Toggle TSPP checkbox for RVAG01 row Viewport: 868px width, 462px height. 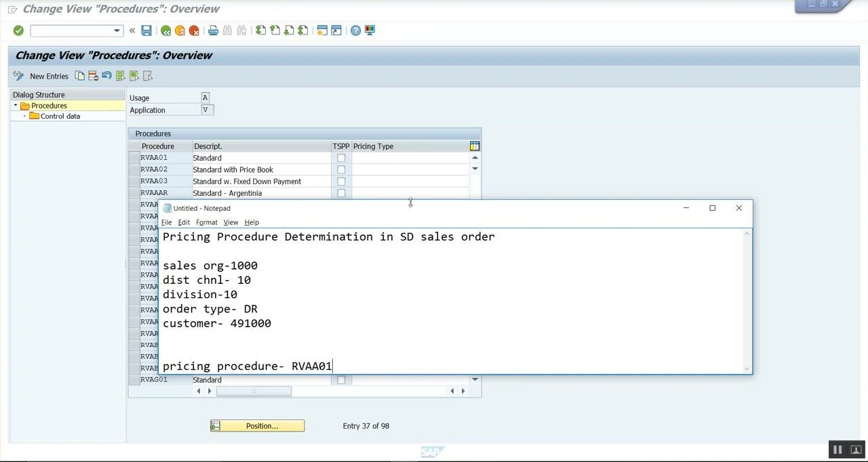pyautogui.click(x=341, y=380)
